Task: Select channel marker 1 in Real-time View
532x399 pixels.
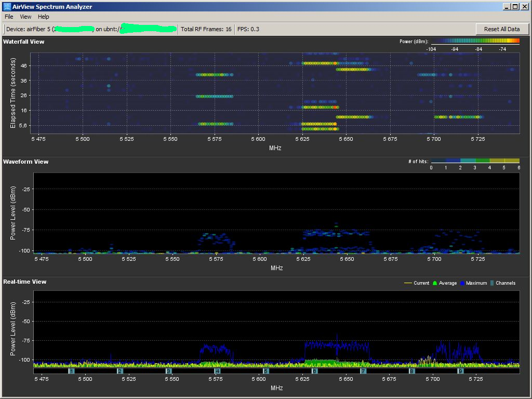Action: coord(72,371)
